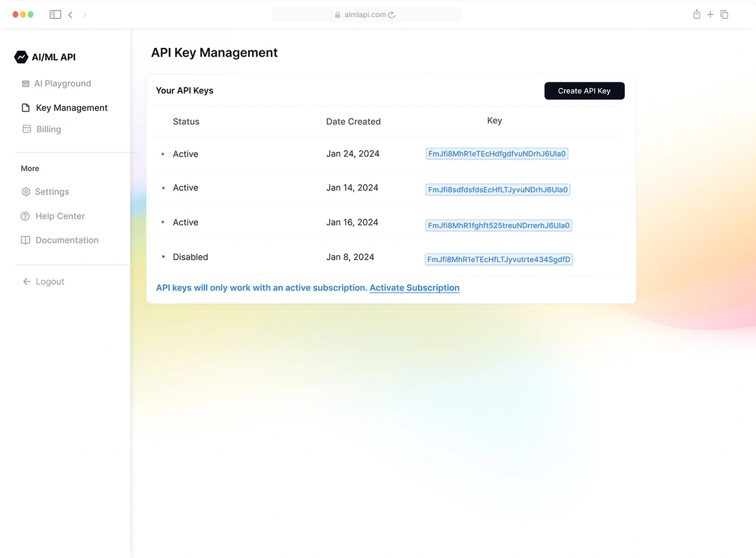Open a new browser tab with the plus icon

pyautogui.click(x=710, y=14)
